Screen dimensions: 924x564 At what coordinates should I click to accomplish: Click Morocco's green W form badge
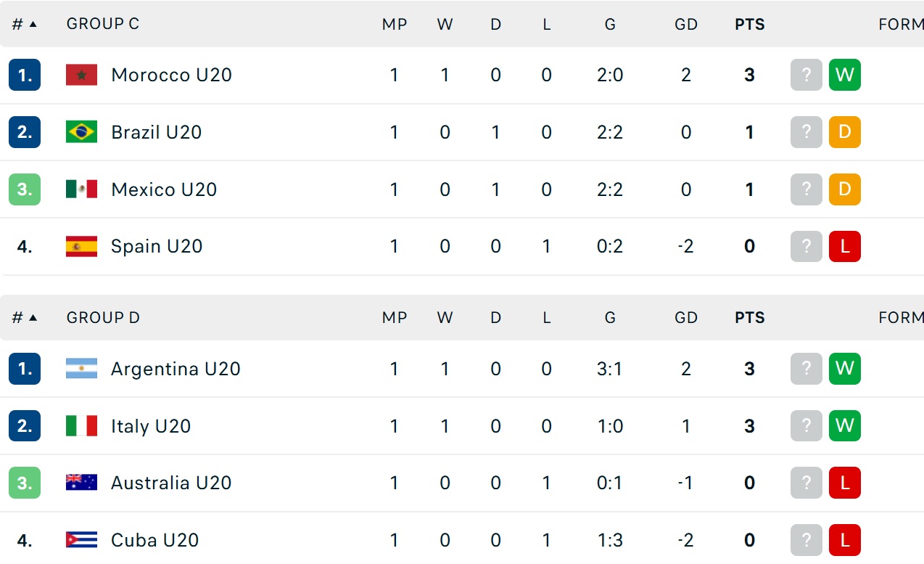[x=844, y=75]
